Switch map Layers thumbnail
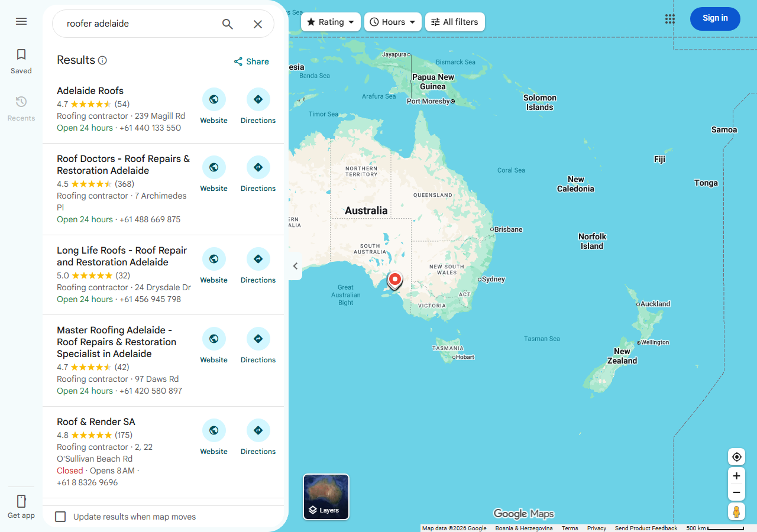 326,497
